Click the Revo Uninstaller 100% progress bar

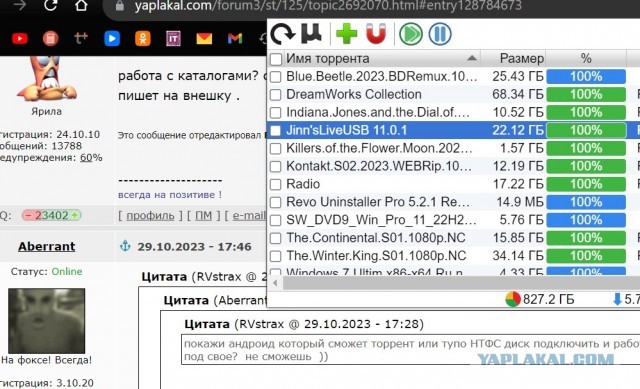pyautogui.click(x=586, y=202)
